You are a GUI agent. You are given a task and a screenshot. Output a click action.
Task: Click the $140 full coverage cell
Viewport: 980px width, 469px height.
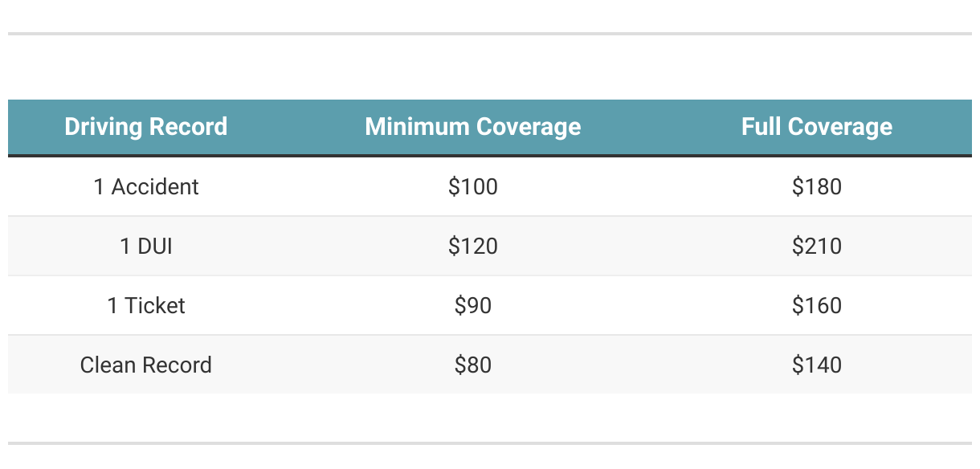coord(817,365)
